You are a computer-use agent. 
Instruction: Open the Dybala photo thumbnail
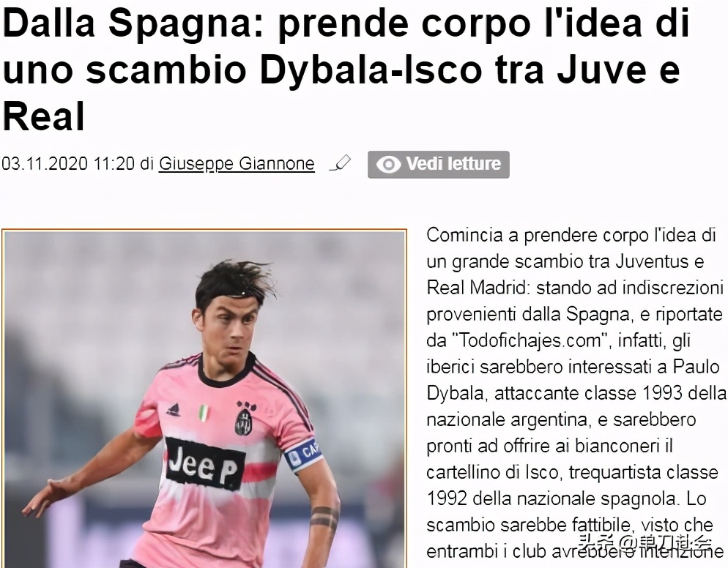204,398
